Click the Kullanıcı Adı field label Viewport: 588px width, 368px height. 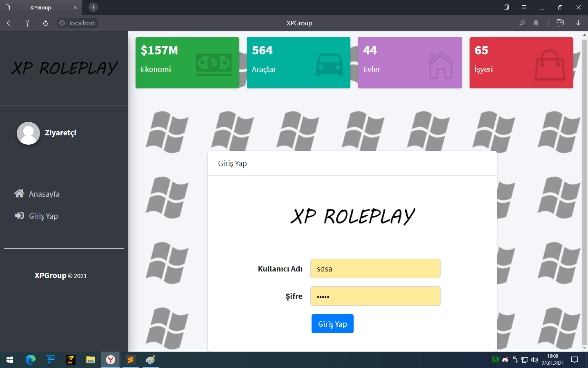click(280, 269)
